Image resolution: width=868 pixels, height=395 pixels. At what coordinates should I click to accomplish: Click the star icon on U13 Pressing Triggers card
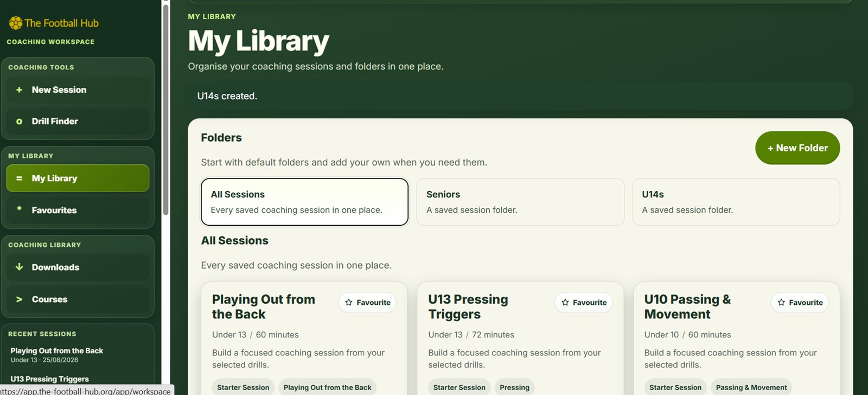tap(565, 302)
